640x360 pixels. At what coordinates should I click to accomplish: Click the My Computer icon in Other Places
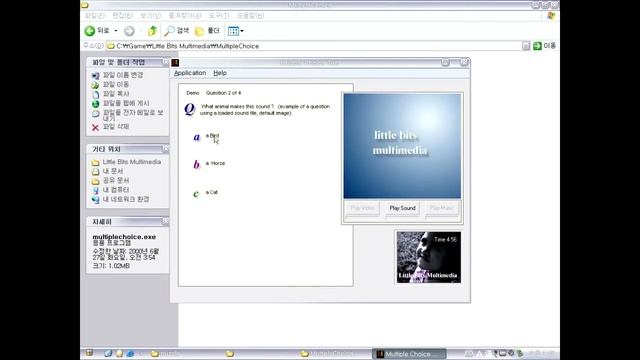[95, 190]
